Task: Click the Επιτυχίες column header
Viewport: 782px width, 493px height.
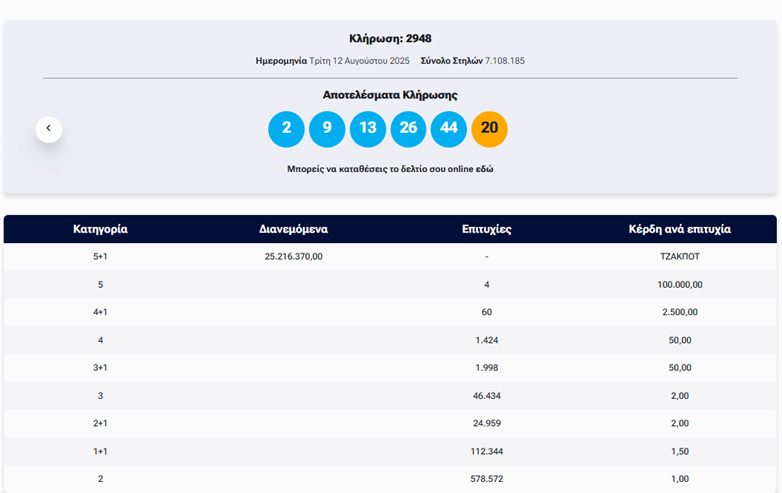Action: [486, 229]
